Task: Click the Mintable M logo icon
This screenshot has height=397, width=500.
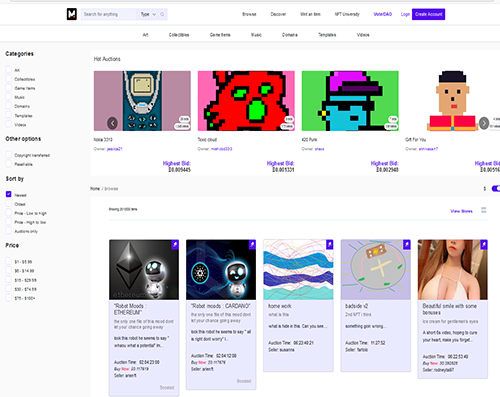Action: tap(72, 14)
